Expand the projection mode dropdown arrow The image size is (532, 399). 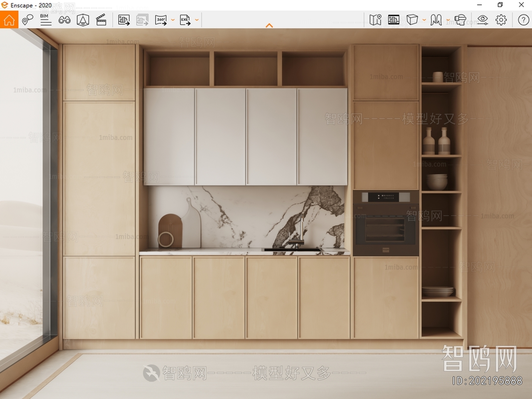[x=424, y=20]
